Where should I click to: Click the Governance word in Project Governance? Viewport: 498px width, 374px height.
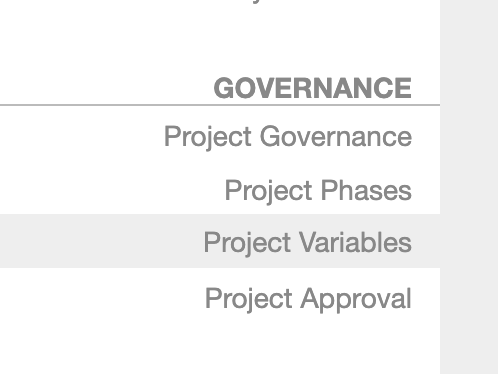(x=336, y=136)
